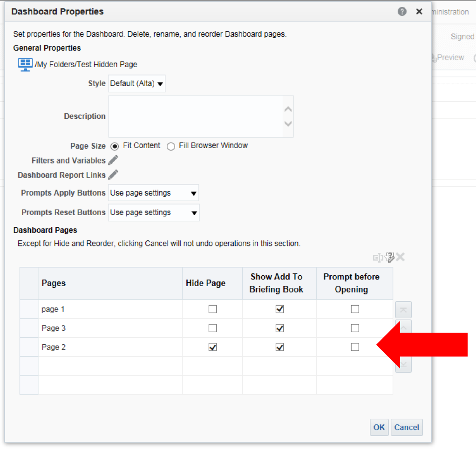Screen dimensions: 476x450
Task: Edit Filters and Variables using the pencil icon
Action: click(x=113, y=160)
